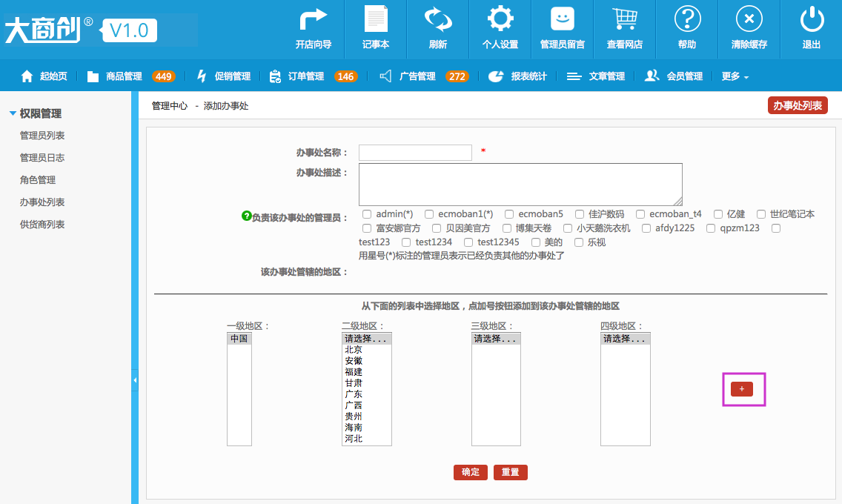The width and height of the screenshot is (842, 504).
Task: Select 请选择... in the 三级地区 list
Action: click(x=496, y=339)
